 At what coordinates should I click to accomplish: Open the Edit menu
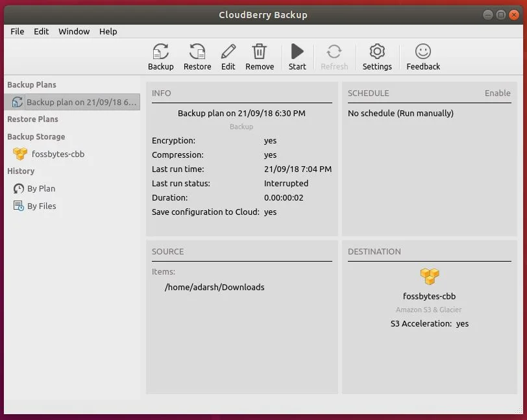click(42, 31)
